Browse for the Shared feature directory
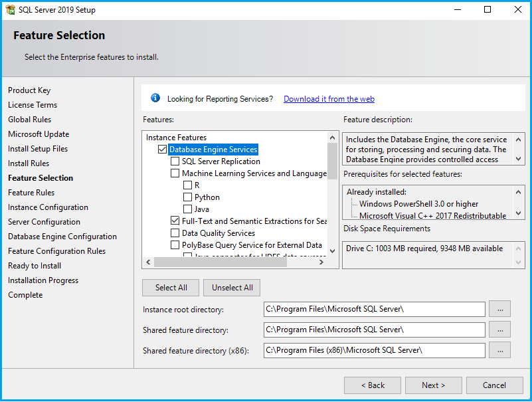This screenshot has width=532, height=402. click(499, 330)
